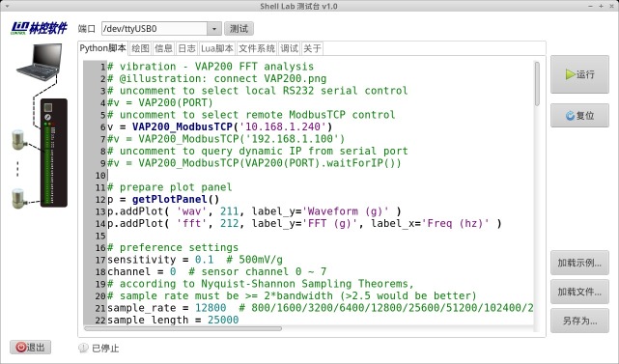The image size is (619, 364).
Task: Click line 4 '#v = VAP200(PORT)'
Action: coord(160,102)
